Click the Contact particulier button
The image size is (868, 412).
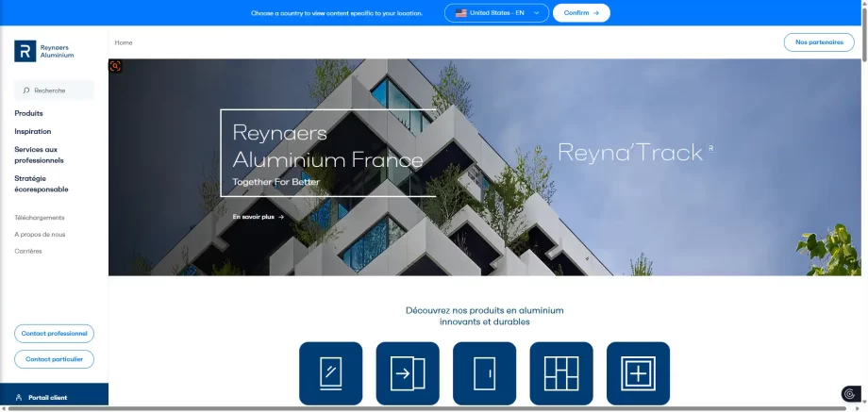55,359
